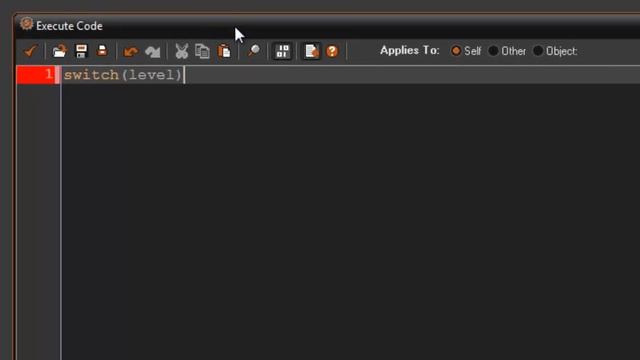
Task: Redo the last undone edit
Action: (x=153, y=51)
